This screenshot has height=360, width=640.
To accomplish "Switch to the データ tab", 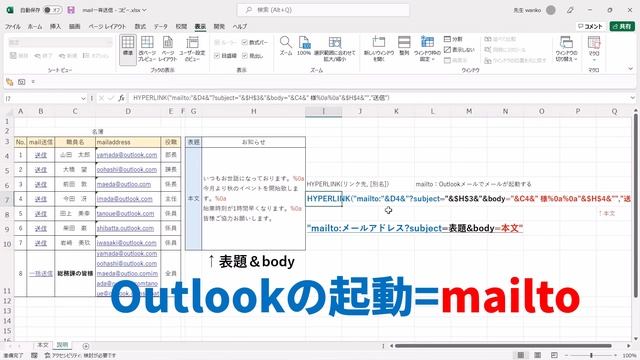I will (x=161, y=27).
